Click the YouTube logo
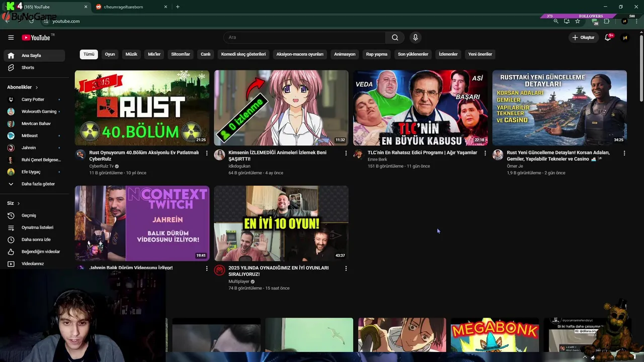 point(36,38)
